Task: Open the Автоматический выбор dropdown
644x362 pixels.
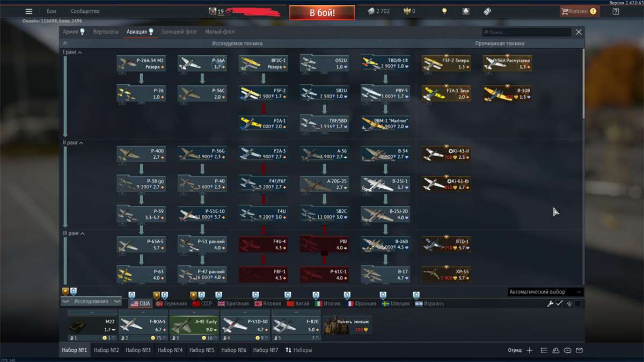Action: click(545, 292)
